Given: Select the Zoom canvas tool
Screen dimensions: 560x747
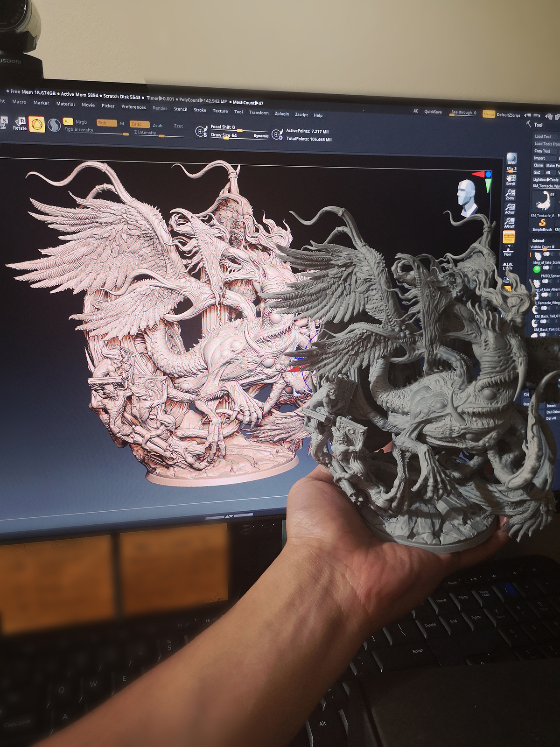Looking at the screenshot, I should [510, 194].
